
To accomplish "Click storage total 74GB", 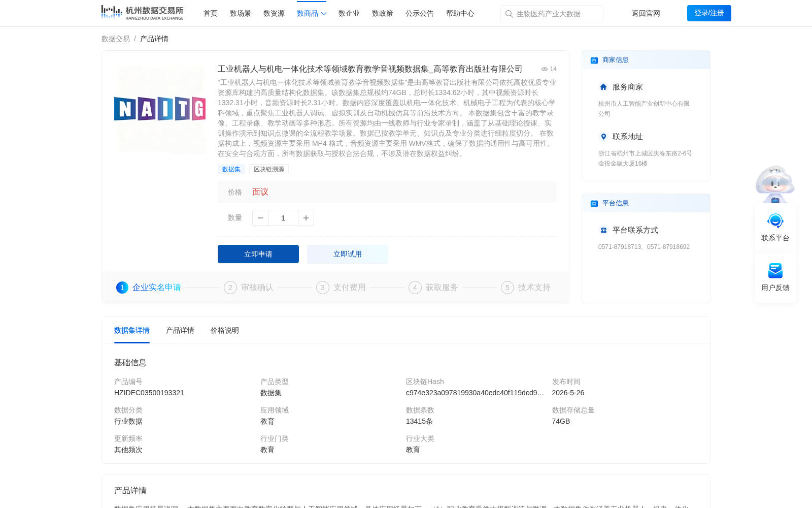I will coord(561,421).
